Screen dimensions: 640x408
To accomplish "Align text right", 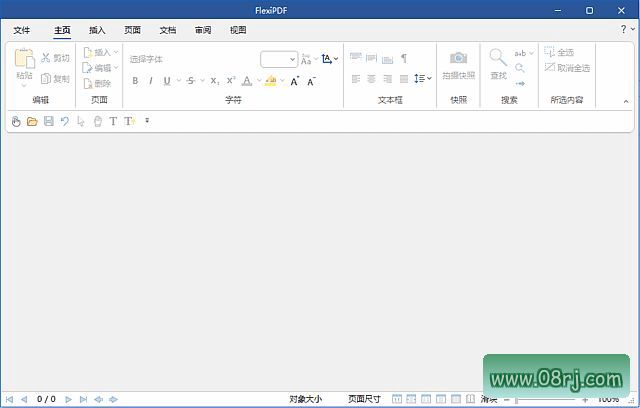I will pos(387,79).
